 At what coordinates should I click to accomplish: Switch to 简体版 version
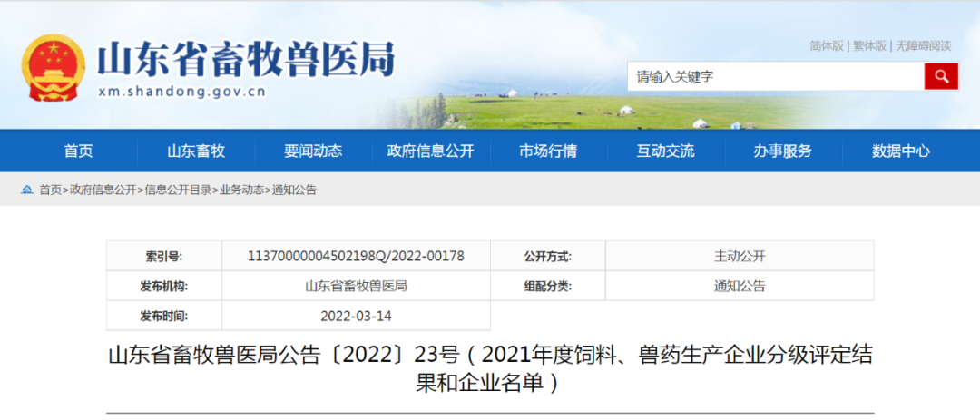827,45
